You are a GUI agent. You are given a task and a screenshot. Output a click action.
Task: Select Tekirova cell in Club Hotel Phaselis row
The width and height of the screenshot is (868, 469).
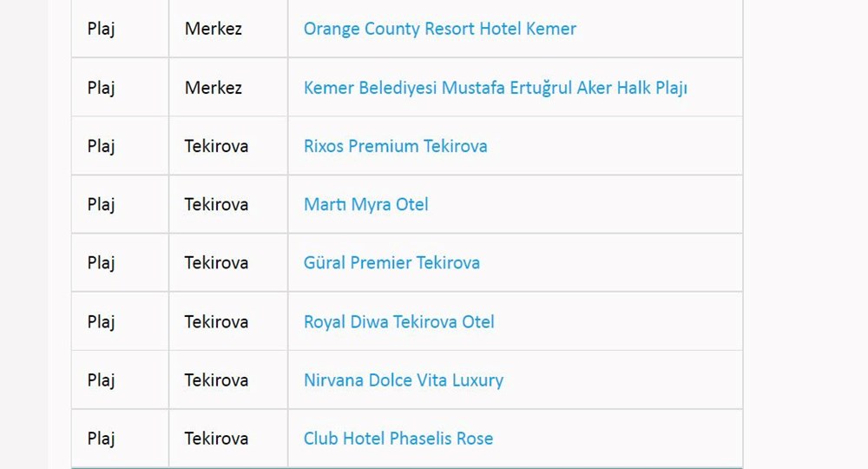216,439
